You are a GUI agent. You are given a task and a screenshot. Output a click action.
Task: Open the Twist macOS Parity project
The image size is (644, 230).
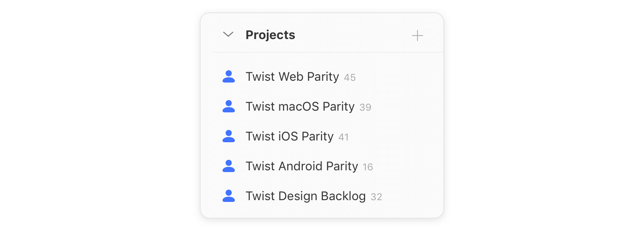pos(300,107)
